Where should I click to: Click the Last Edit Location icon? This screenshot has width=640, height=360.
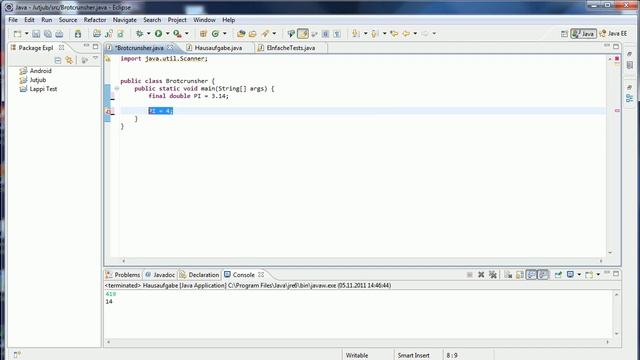pos(394,34)
